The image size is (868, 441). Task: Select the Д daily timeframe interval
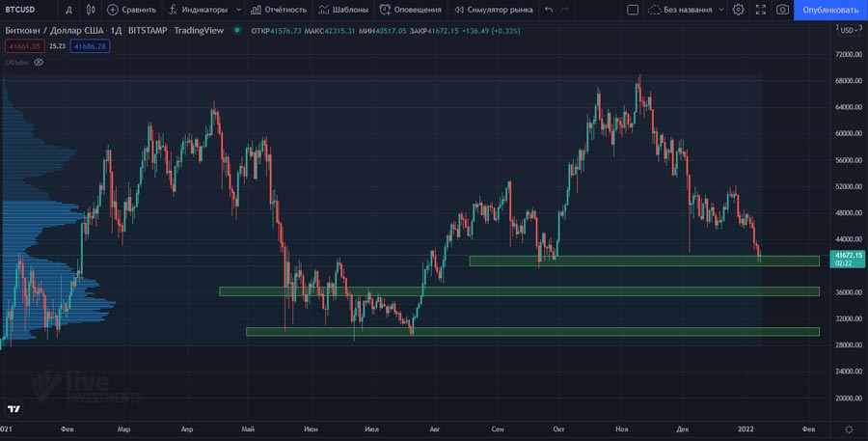point(68,10)
